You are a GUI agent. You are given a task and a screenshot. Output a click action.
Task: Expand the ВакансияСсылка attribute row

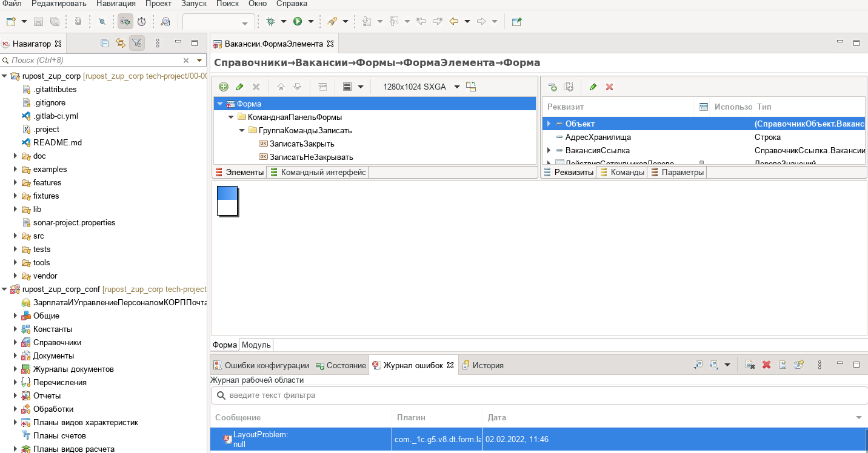pyautogui.click(x=549, y=150)
